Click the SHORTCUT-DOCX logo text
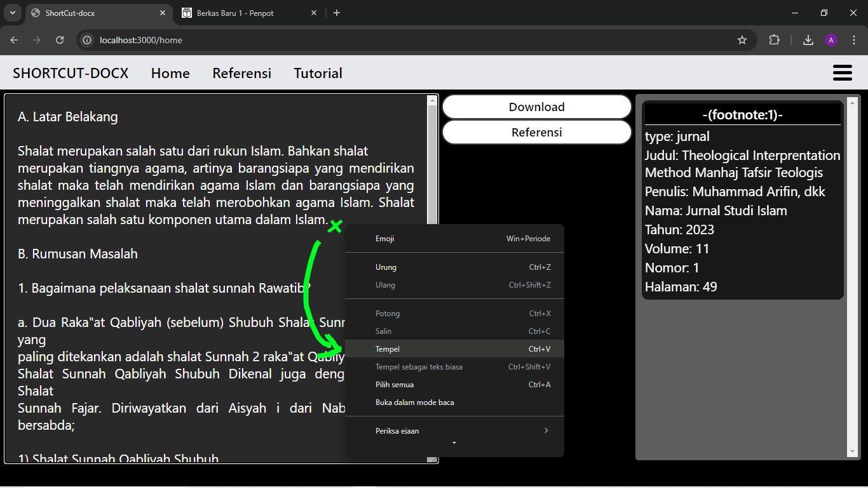Screen dimensions: 868x492 tap(71, 73)
